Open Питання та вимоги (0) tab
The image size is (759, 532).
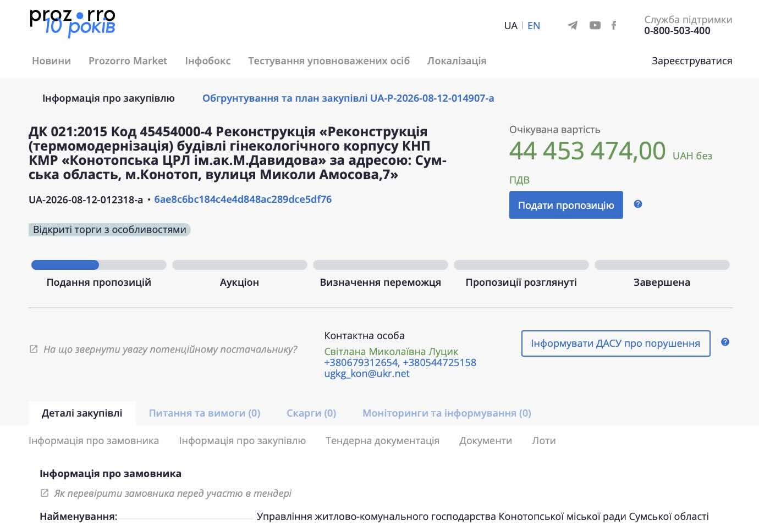pos(205,413)
